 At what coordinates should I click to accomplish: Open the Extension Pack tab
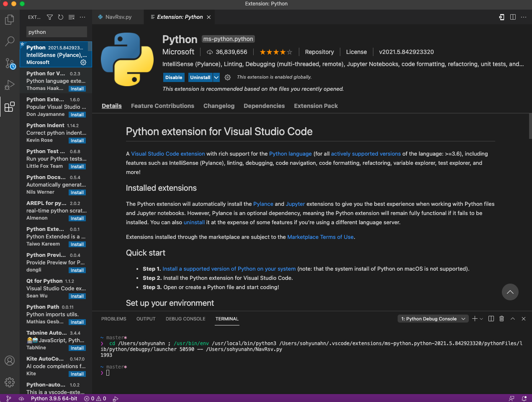pyautogui.click(x=316, y=106)
